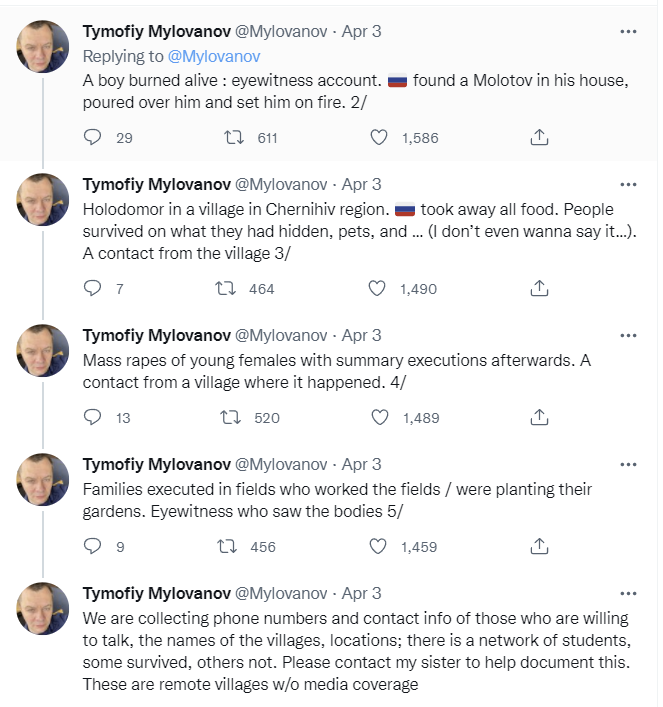The image size is (663, 707).
Task: Like the tweet with 1,489 likes
Action: [x=379, y=417]
